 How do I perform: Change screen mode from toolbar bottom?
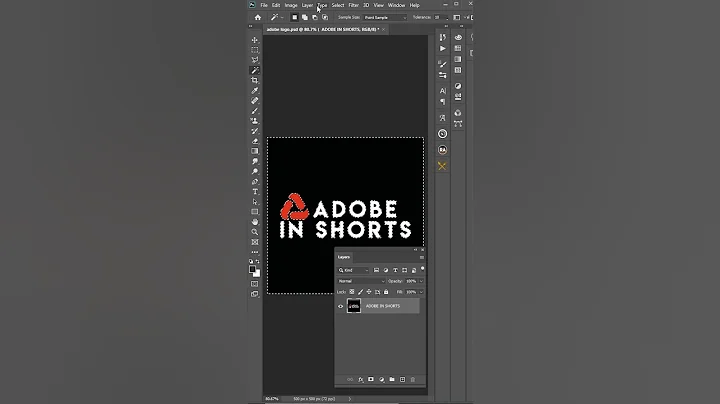255,294
